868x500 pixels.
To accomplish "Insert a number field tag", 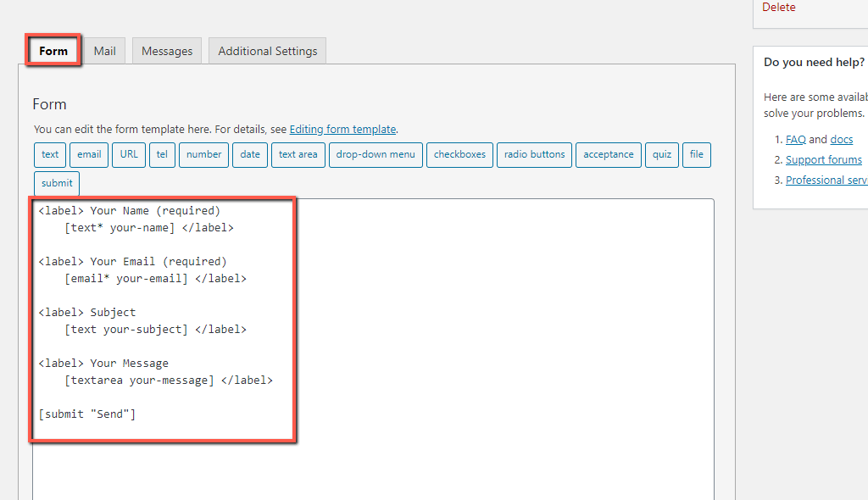I will [x=203, y=154].
